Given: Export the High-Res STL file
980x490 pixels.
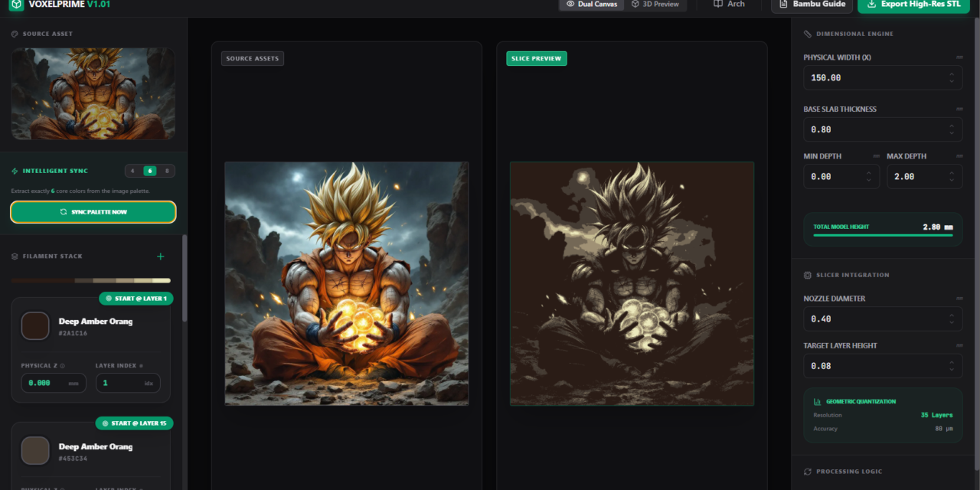Looking at the screenshot, I should pos(913,5).
